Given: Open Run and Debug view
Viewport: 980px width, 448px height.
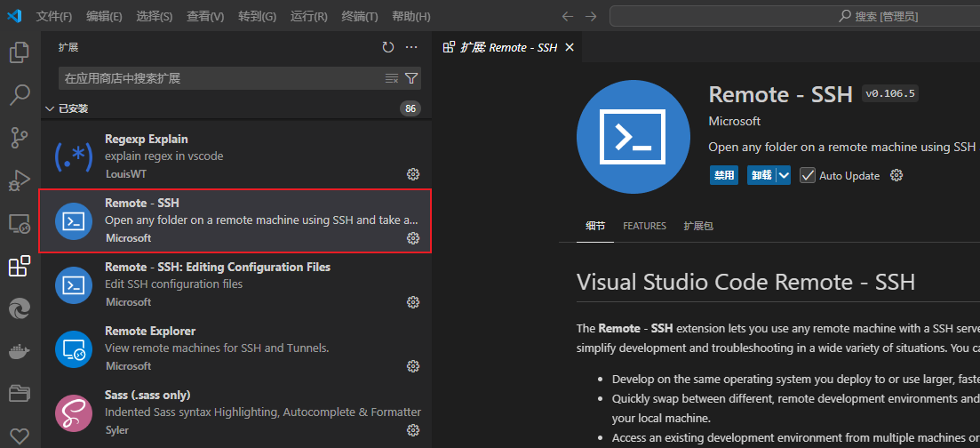Looking at the screenshot, I should pos(20,180).
